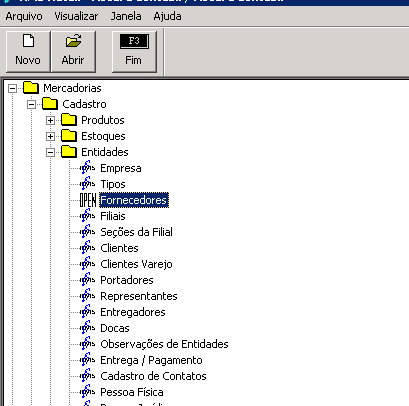Click the icon beside Empresa

[x=87, y=167]
